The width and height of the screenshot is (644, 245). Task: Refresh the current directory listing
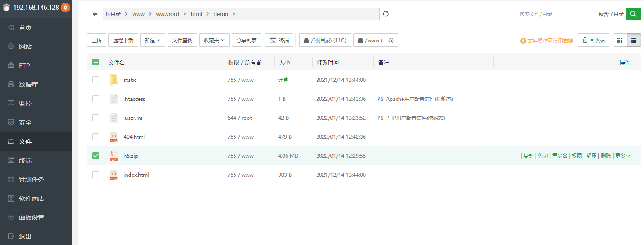point(386,14)
